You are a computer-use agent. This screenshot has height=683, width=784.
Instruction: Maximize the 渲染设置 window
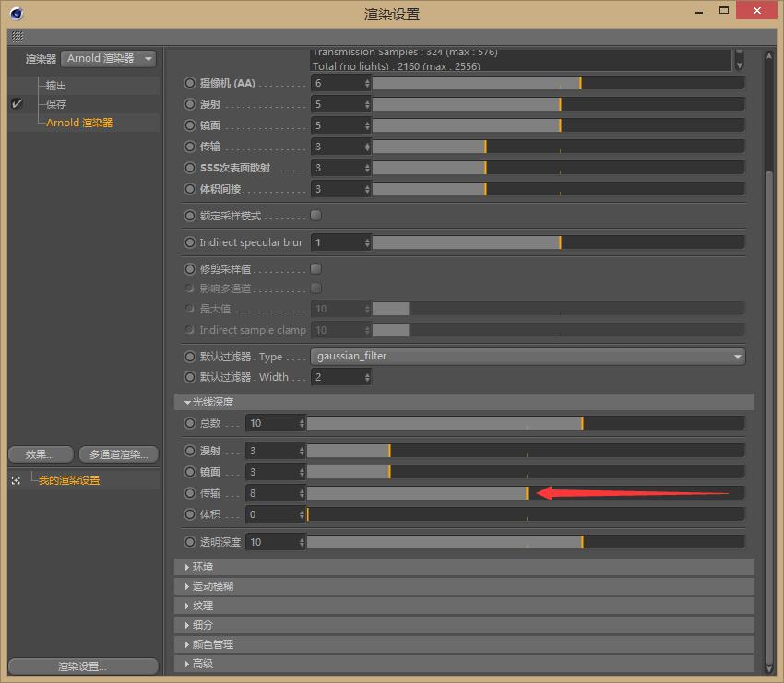723,10
